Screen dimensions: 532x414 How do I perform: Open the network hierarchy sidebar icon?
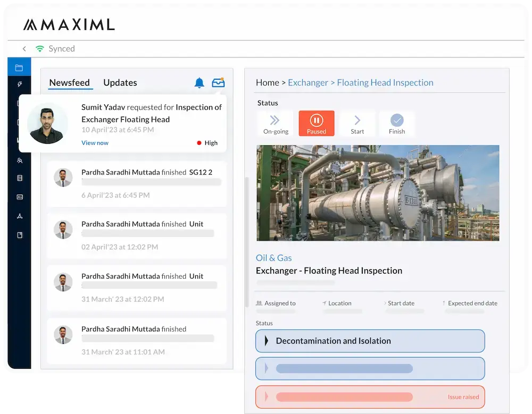click(20, 216)
